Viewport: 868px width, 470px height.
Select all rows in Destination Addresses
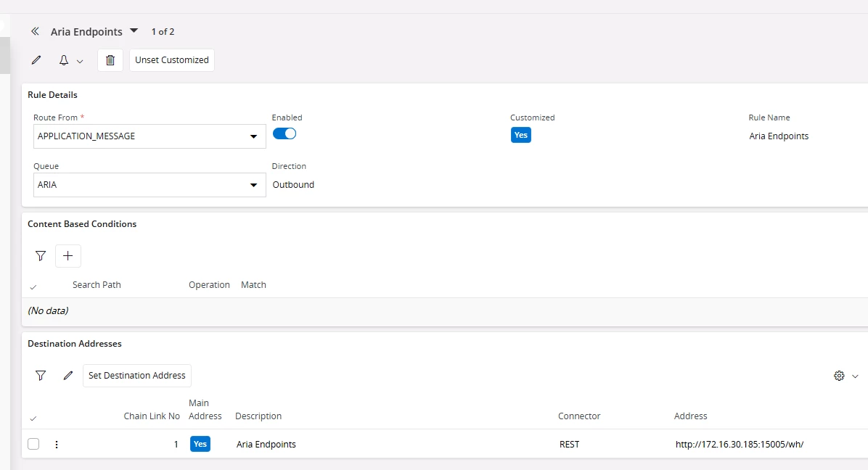[33, 419]
